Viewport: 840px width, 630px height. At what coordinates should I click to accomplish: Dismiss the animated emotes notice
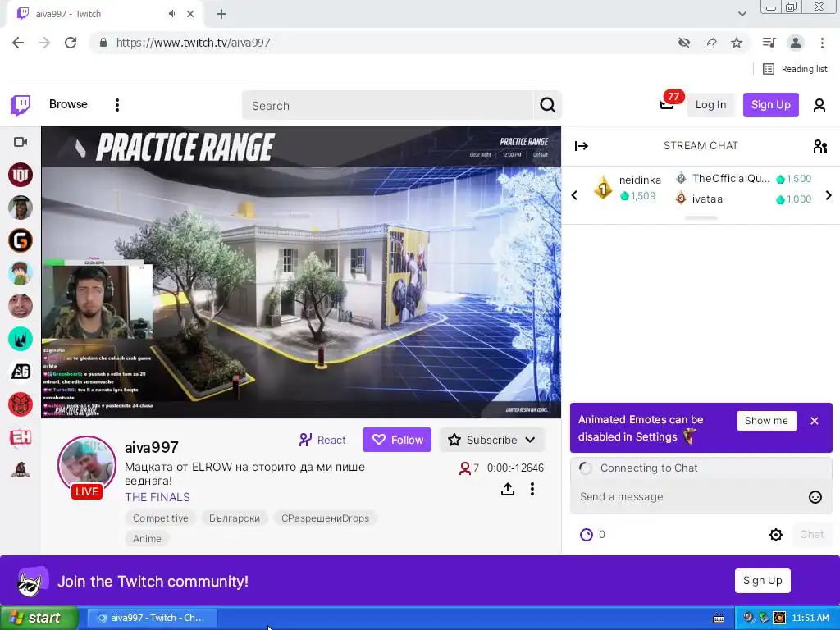(815, 421)
